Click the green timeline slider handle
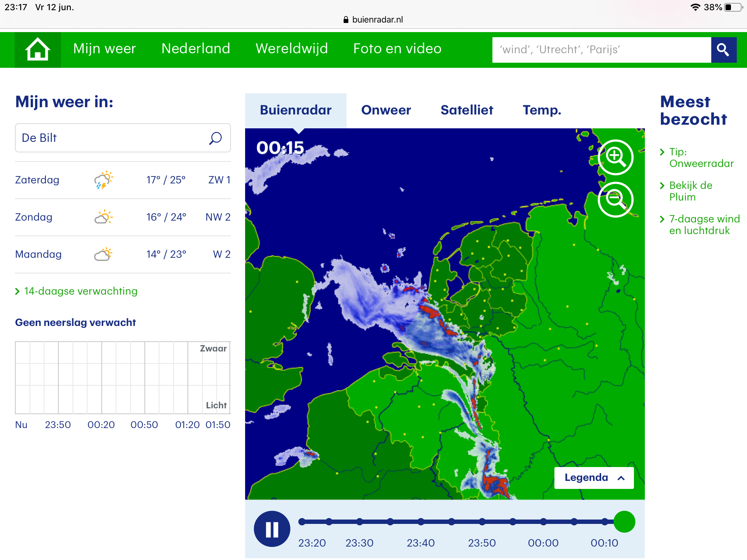 pos(624,522)
